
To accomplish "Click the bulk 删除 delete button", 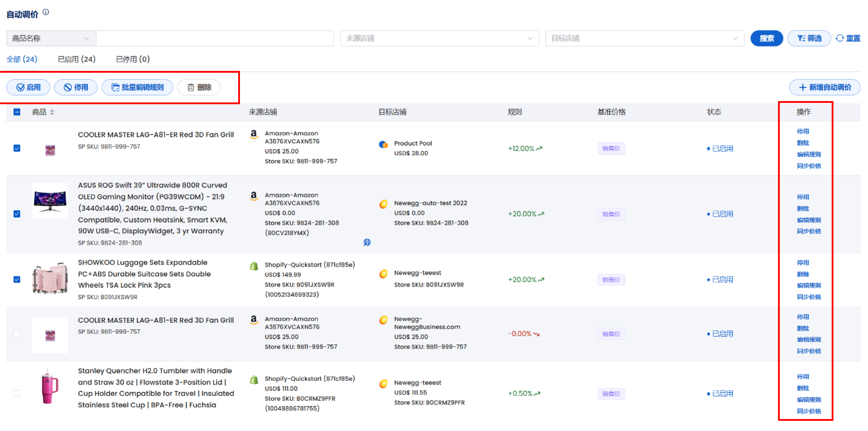I will 199,87.
